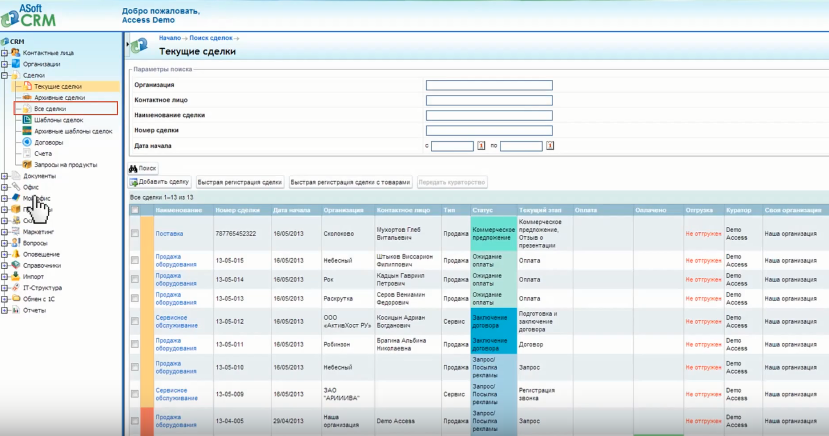Screen dimensions: 829x436
Task: Open the Поставка deal link
Action: coord(169,233)
